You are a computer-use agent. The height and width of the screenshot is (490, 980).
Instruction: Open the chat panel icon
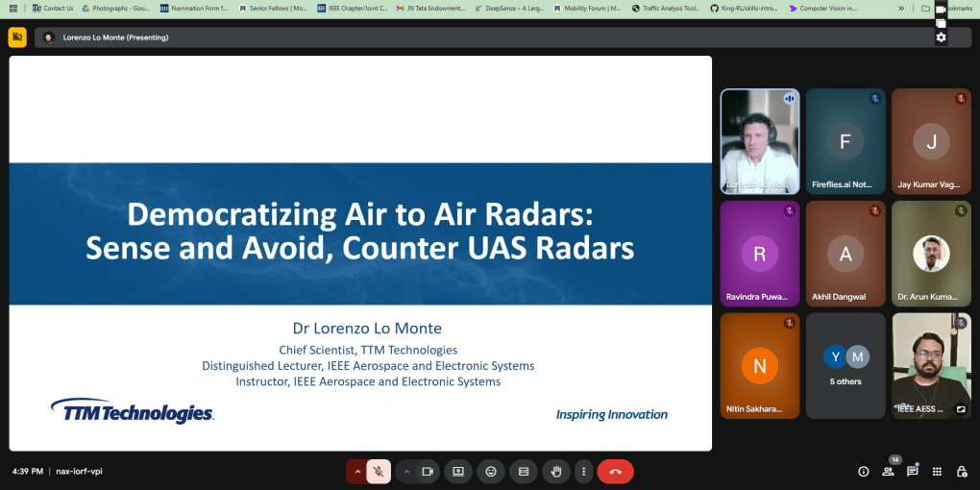[913, 471]
